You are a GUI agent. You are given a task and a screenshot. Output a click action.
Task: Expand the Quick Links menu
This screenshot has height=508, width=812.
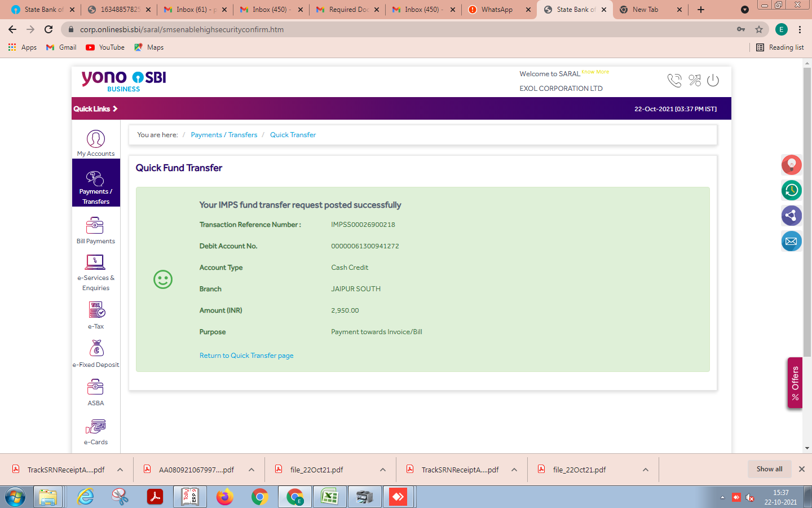pos(95,109)
